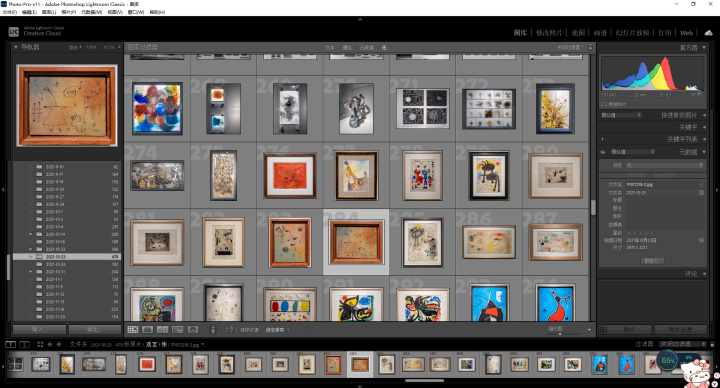Viewport: 720px width, 388px height.
Task: Open 编辑(E) menu
Action: (29, 12)
